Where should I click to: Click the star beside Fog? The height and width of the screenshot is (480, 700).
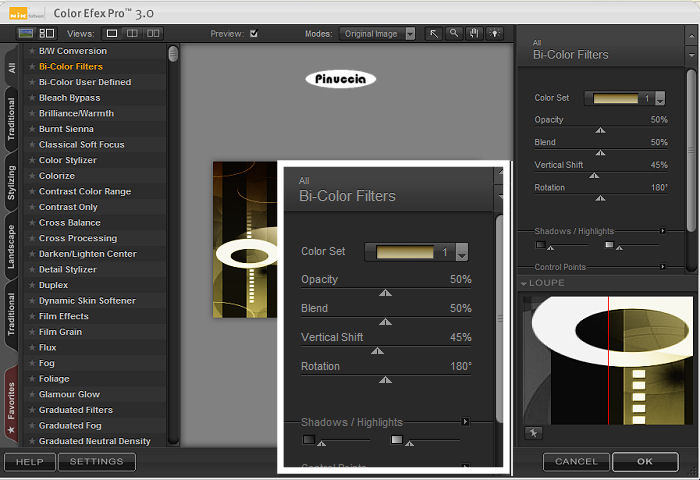coord(32,363)
